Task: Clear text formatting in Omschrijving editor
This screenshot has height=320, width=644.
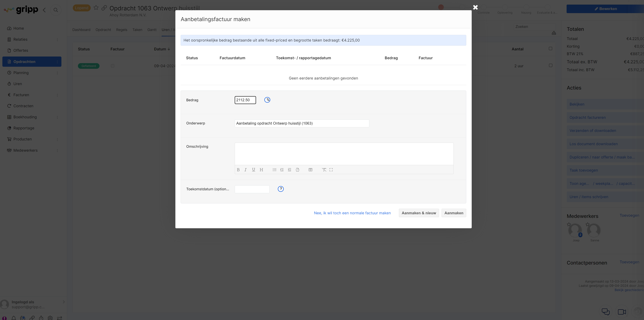Action: (x=324, y=170)
